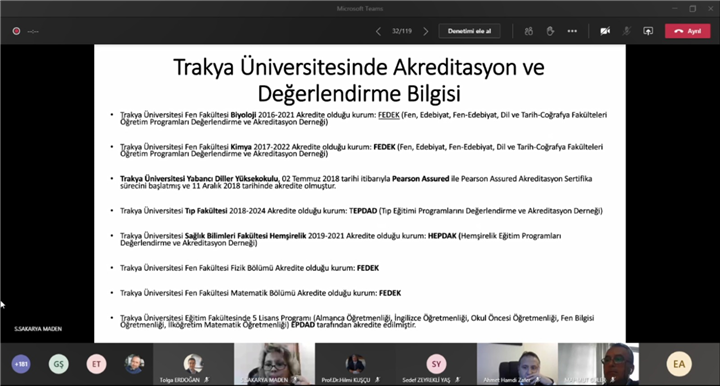This screenshot has width=720, height=386.
Task: Click 'EPDAD' in the Eğitim Fakültesi bullet
Action: click(x=303, y=325)
